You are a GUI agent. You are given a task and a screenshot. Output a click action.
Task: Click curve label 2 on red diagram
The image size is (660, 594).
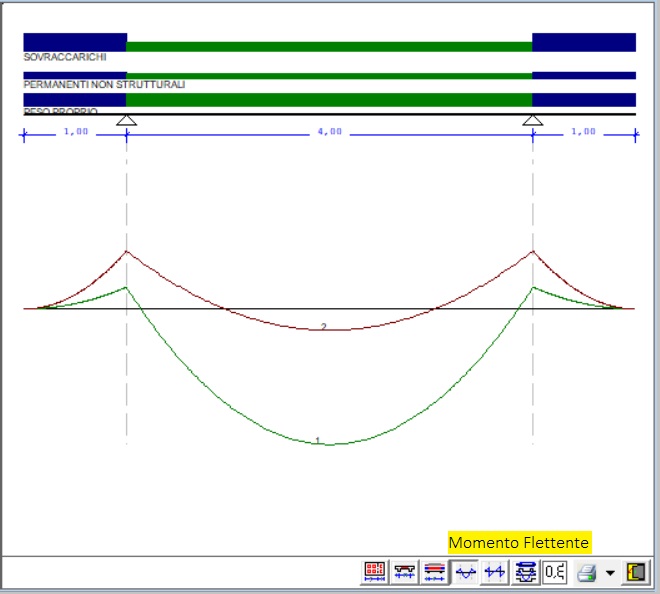323,326
